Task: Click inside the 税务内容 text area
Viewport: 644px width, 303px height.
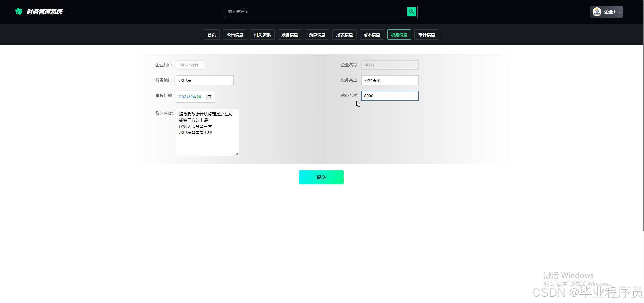Action: pyautogui.click(x=207, y=132)
